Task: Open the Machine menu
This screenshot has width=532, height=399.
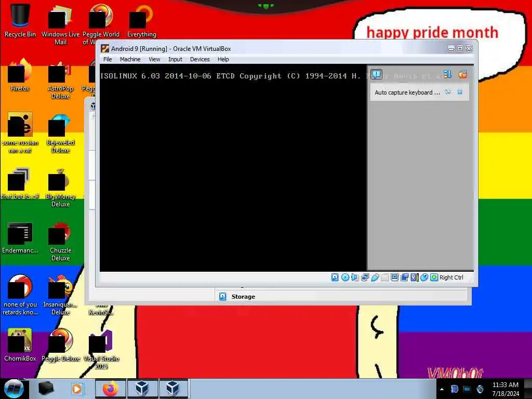Action: 130,59
